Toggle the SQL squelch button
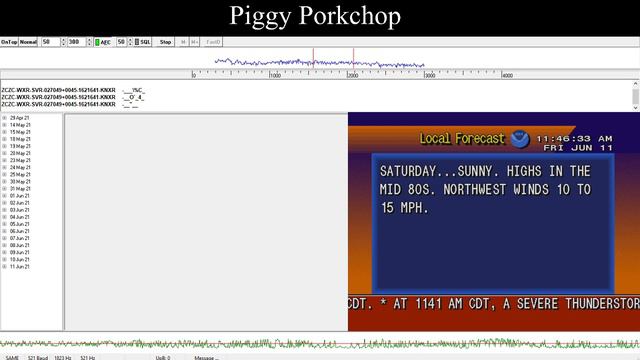640x360 pixels. point(143,42)
